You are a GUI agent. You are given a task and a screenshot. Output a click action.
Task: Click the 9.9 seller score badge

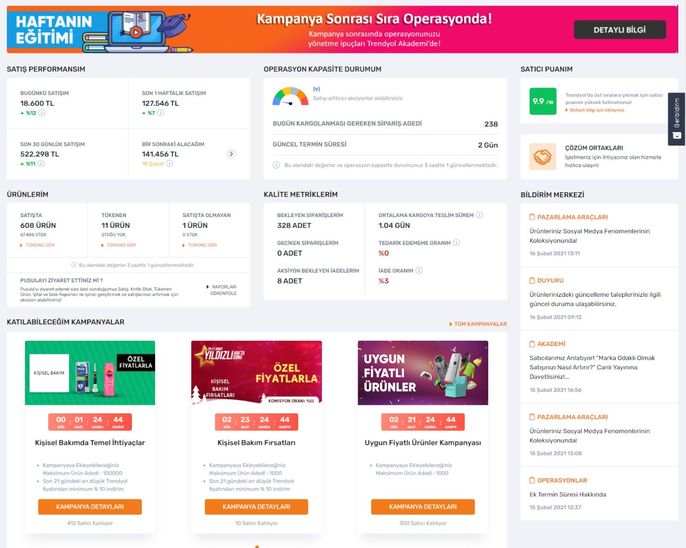point(542,101)
